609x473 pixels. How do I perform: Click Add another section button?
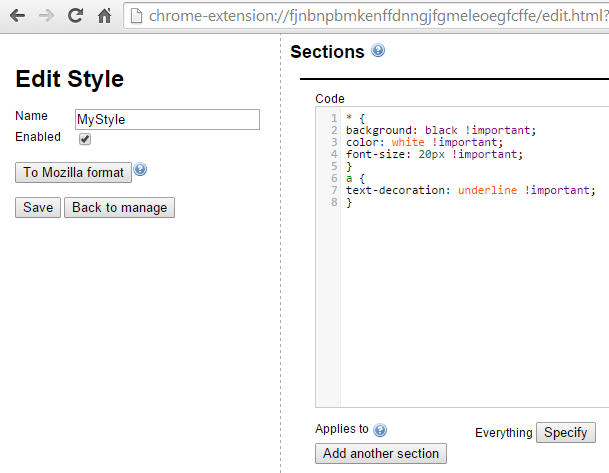tap(381, 453)
